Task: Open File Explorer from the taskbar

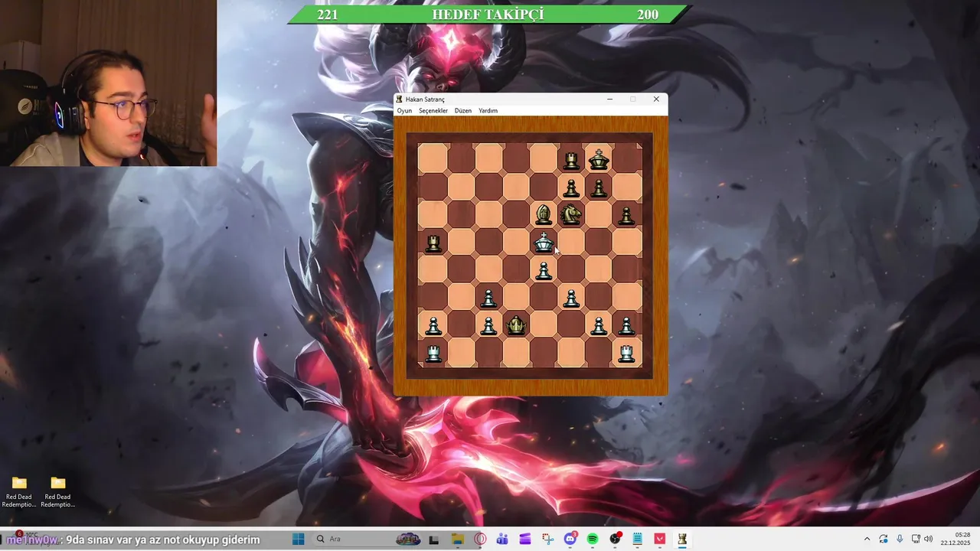Action: (x=457, y=540)
